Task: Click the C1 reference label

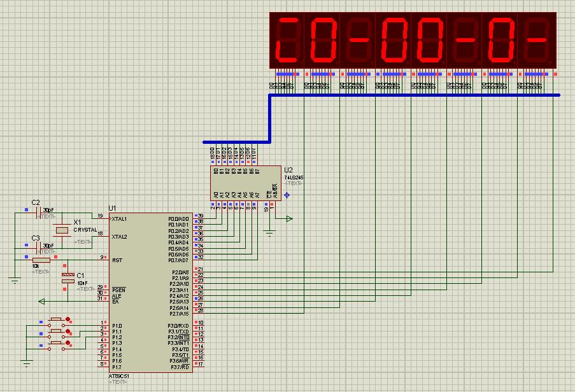Action: pyautogui.click(x=80, y=276)
